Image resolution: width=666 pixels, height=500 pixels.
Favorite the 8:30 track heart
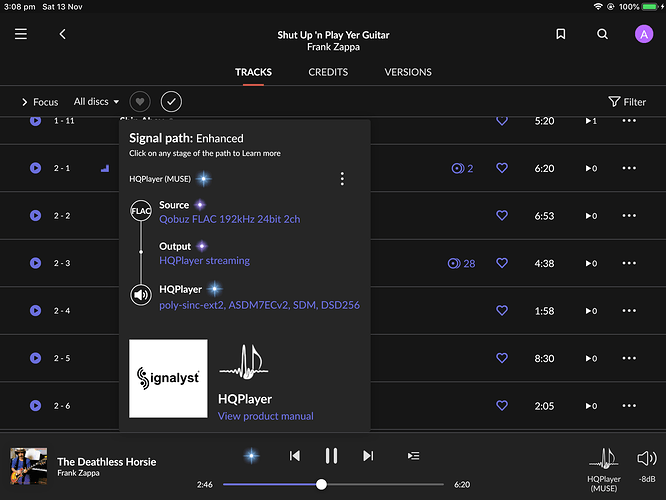(502, 358)
